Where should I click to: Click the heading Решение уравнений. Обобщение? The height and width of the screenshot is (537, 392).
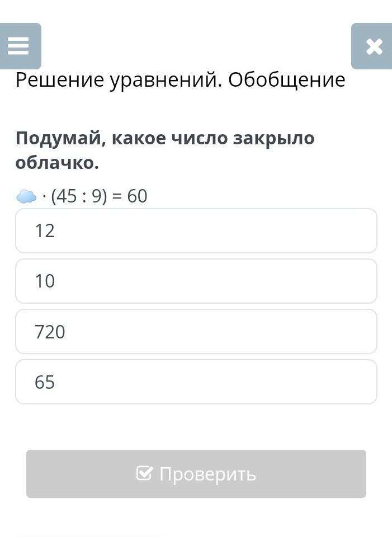tap(180, 80)
